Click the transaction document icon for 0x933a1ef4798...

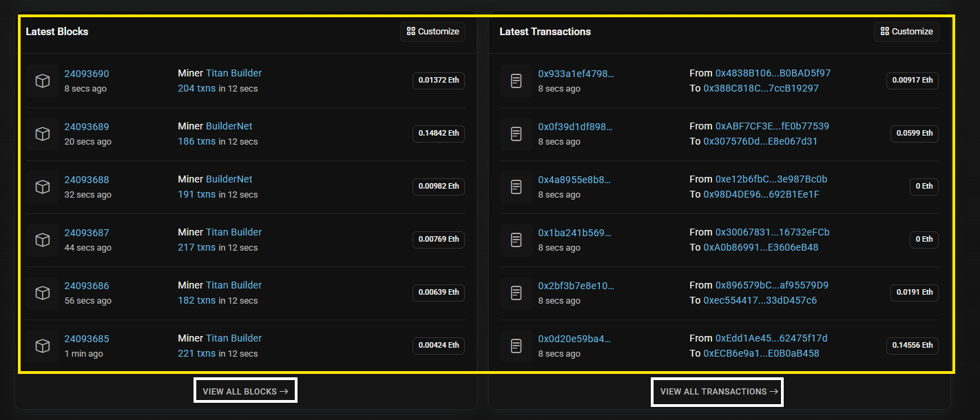[x=516, y=81]
